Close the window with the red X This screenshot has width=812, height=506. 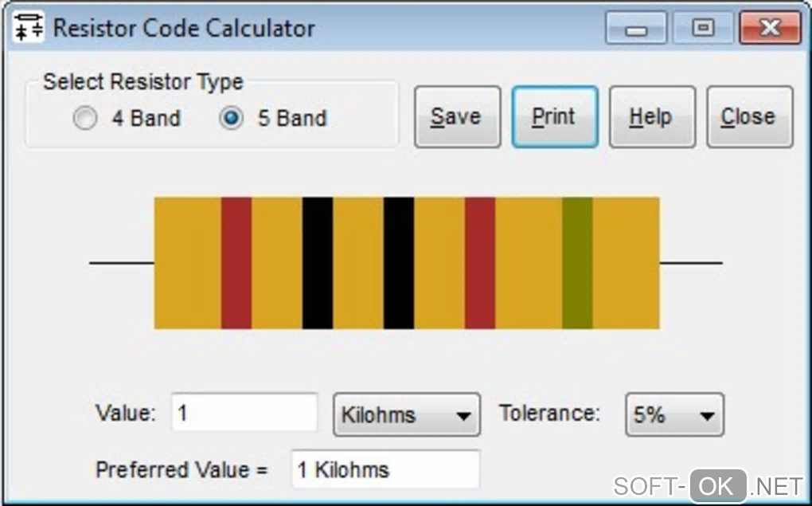point(771,28)
